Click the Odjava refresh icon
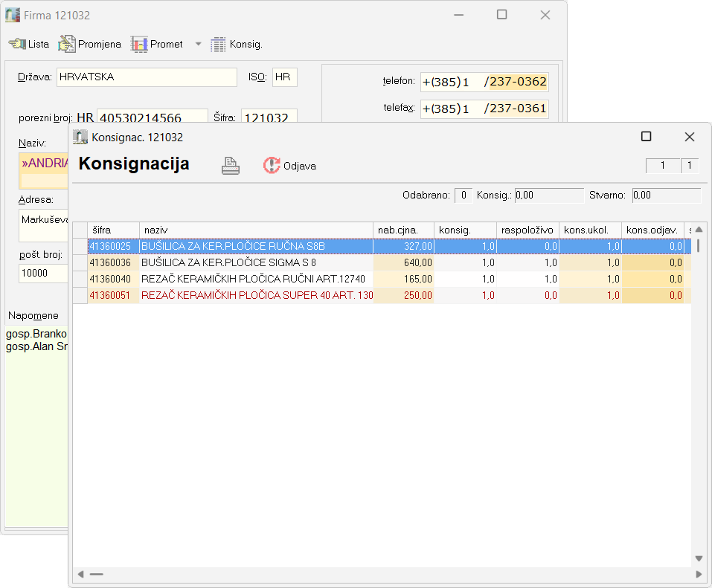This screenshot has height=588, width=712. [x=272, y=166]
